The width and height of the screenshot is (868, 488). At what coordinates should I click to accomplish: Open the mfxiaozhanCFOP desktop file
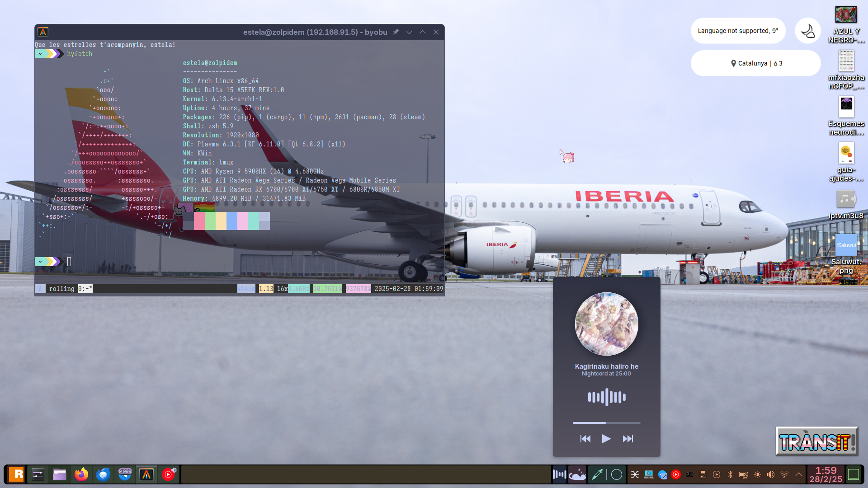pyautogui.click(x=846, y=70)
